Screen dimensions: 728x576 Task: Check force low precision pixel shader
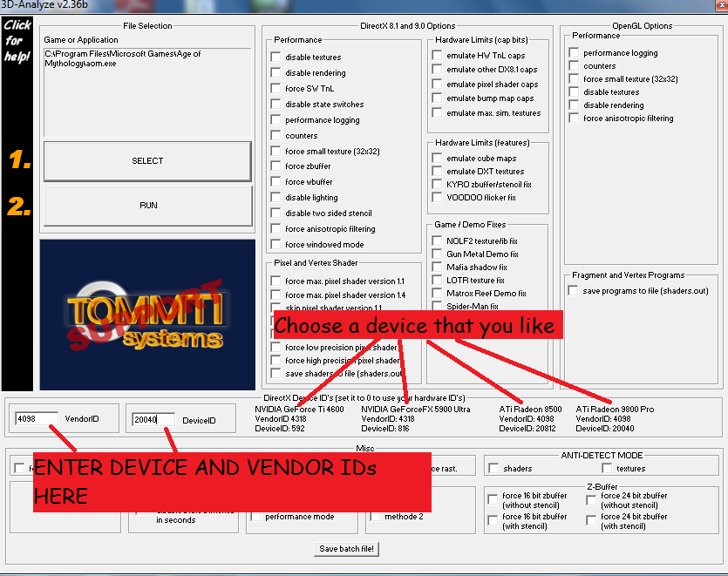276,347
